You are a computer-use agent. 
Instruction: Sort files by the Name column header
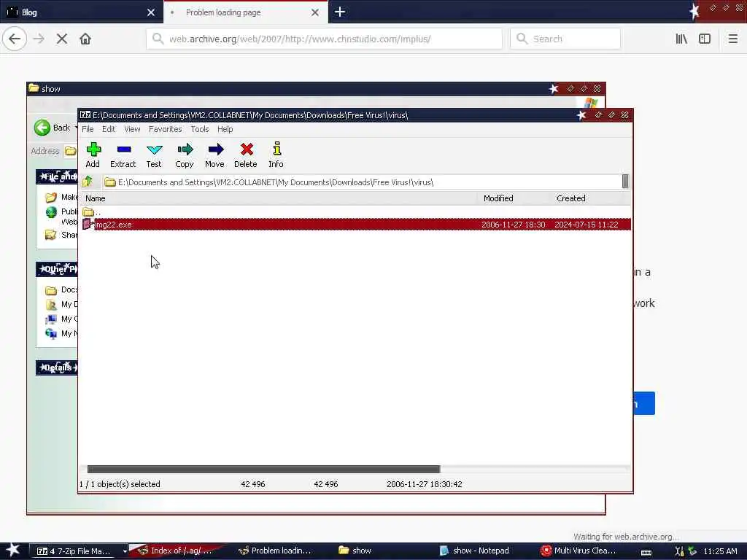(x=279, y=198)
